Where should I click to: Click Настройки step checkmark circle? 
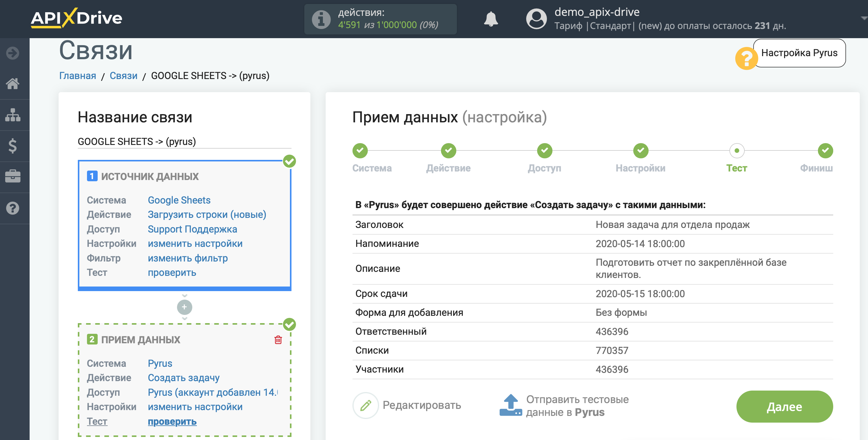click(641, 151)
